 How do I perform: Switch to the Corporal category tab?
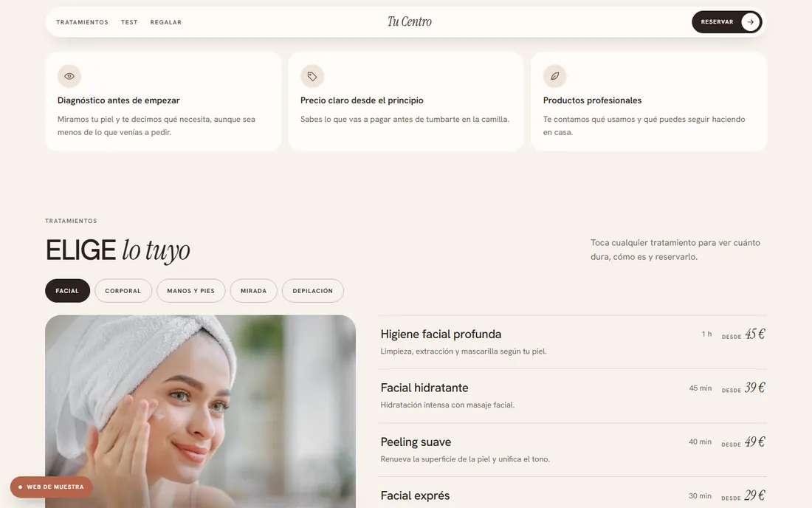(x=123, y=290)
